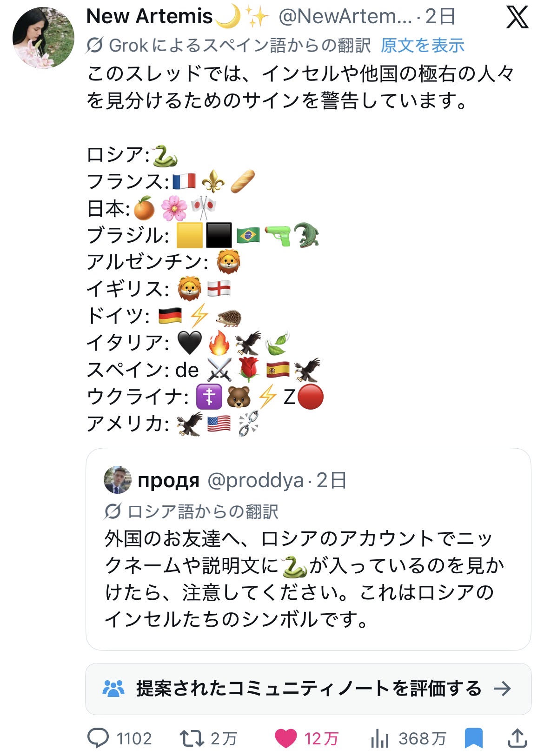Viewport: 544px width, 756px height.
Task: Open the X logo icon
Action: pyautogui.click(x=517, y=18)
